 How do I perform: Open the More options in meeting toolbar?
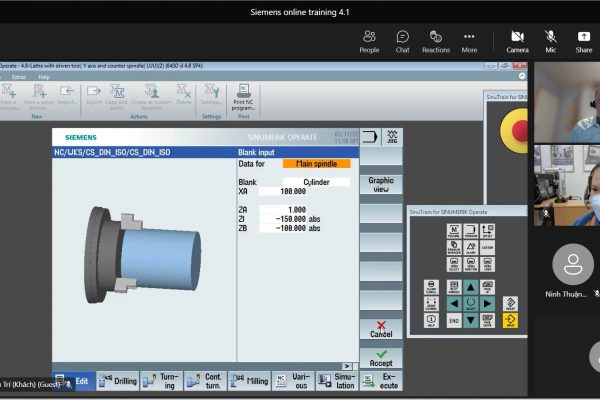tap(469, 41)
